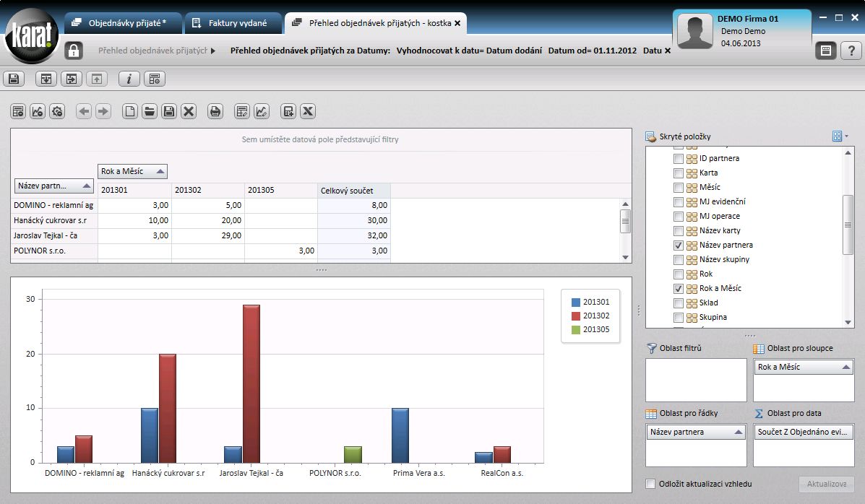Screen dimensions: 865x504
Task: Check the Karta field
Action: point(679,173)
